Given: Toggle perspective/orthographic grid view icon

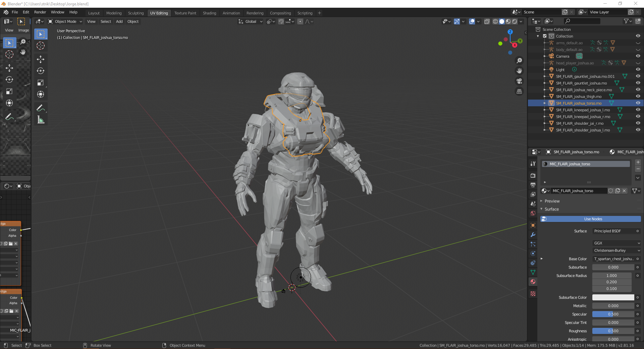Looking at the screenshot, I should click(519, 91).
